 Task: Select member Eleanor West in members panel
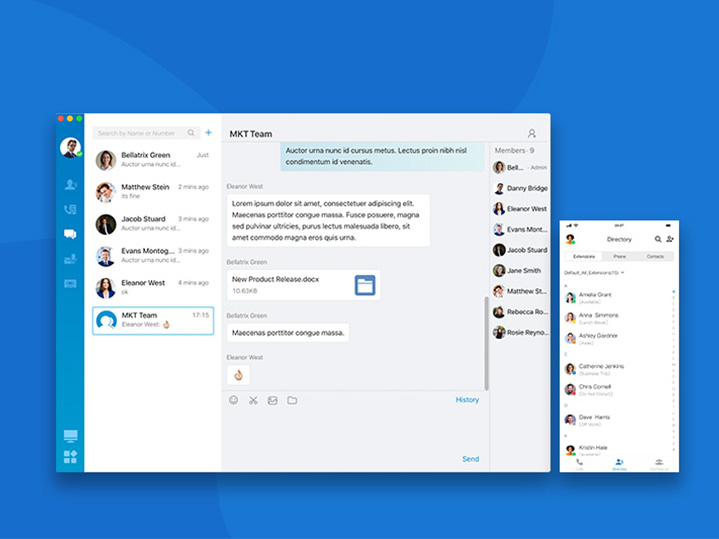click(x=520, y=209)
